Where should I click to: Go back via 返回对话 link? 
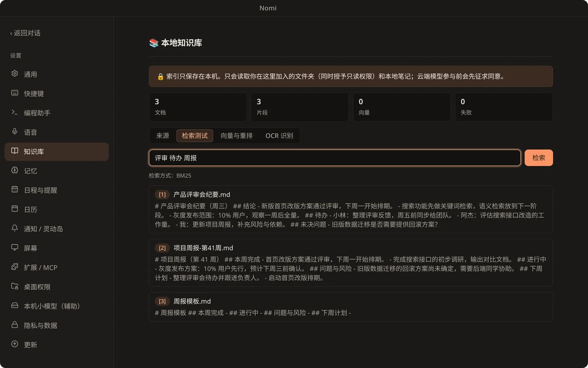point(25,33)
